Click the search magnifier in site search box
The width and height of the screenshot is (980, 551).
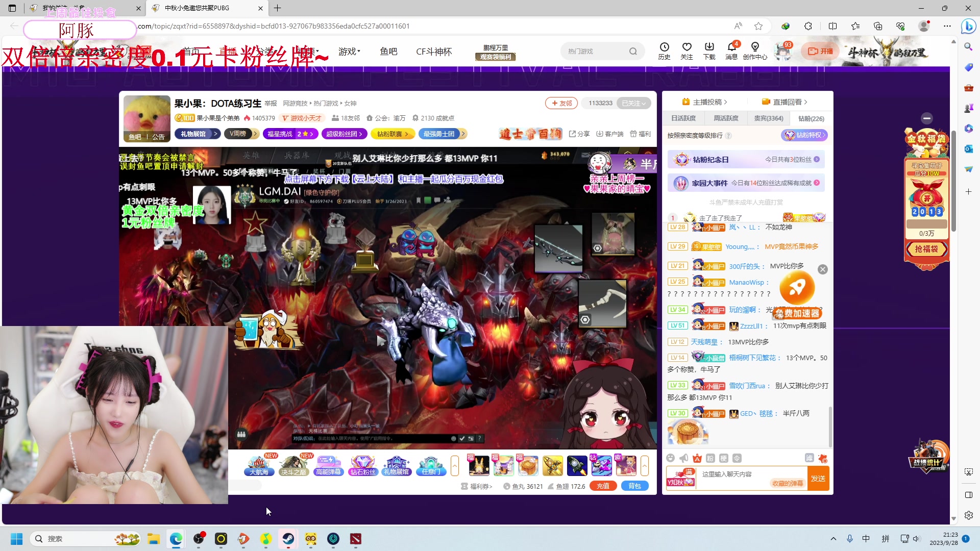coord(633,51)
